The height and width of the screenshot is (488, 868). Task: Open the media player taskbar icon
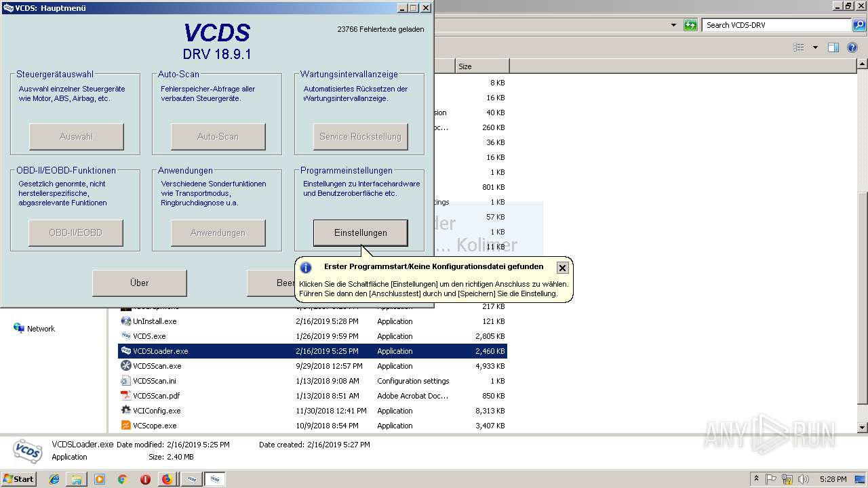pyautogui.click(x=100, y=479)
